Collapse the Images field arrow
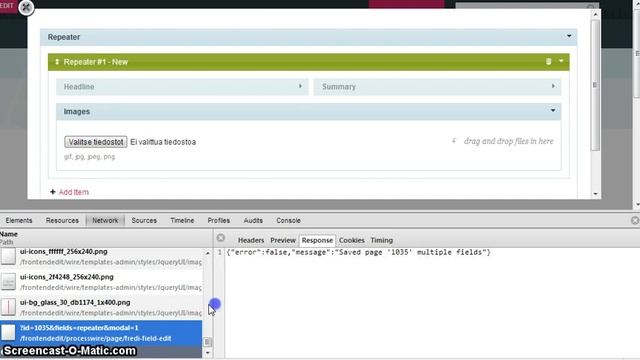The height and width of the screenshot is (360, 640). (x=553, y=111)
